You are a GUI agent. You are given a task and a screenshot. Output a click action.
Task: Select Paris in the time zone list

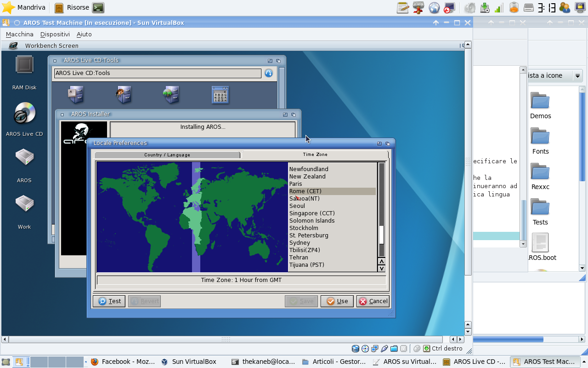[x=332, y=184]
